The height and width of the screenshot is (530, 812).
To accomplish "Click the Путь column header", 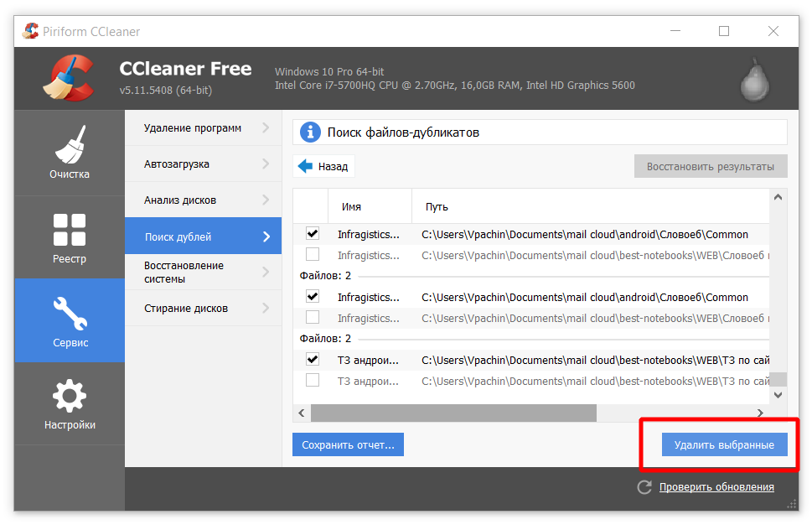I will click(437, 206).
